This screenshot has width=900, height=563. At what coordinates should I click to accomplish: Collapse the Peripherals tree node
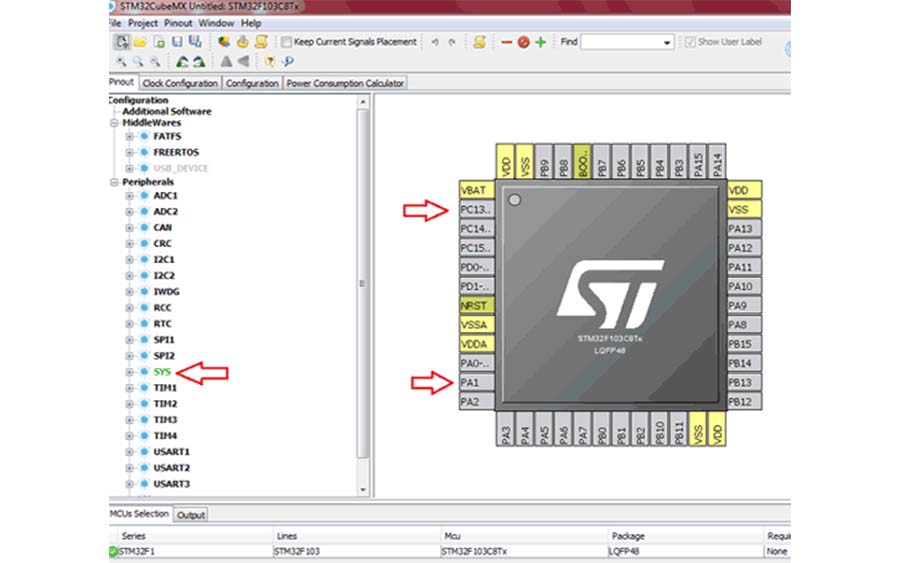(x=114, y=182)
